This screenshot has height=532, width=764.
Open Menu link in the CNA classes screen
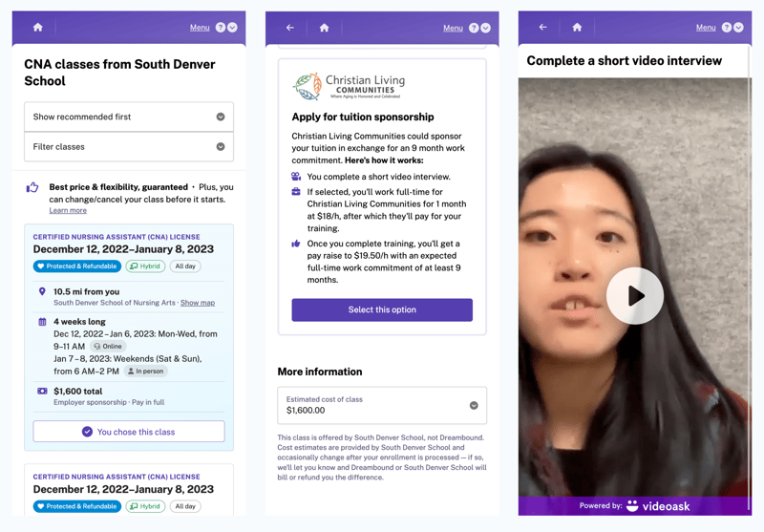(x=200, y=28)
